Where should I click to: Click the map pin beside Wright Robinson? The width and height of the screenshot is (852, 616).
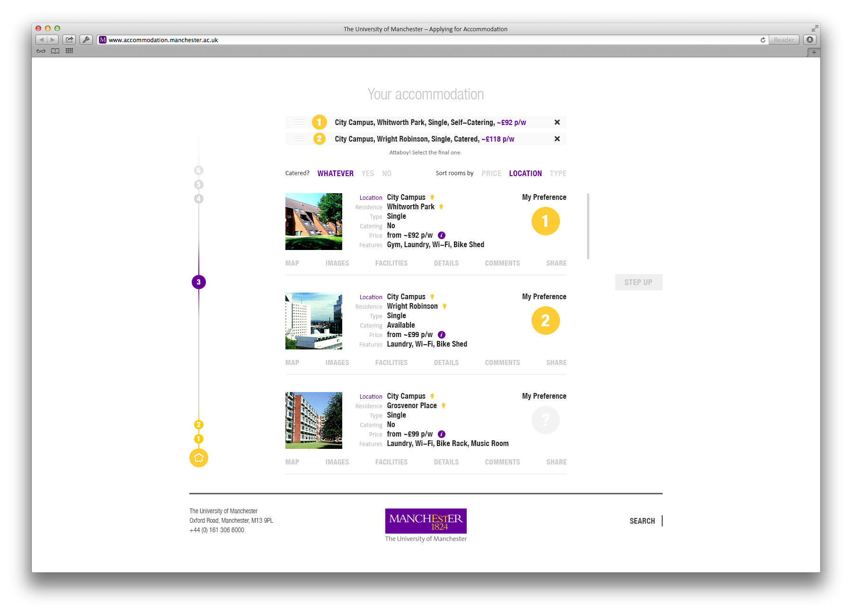pos(444,306)
